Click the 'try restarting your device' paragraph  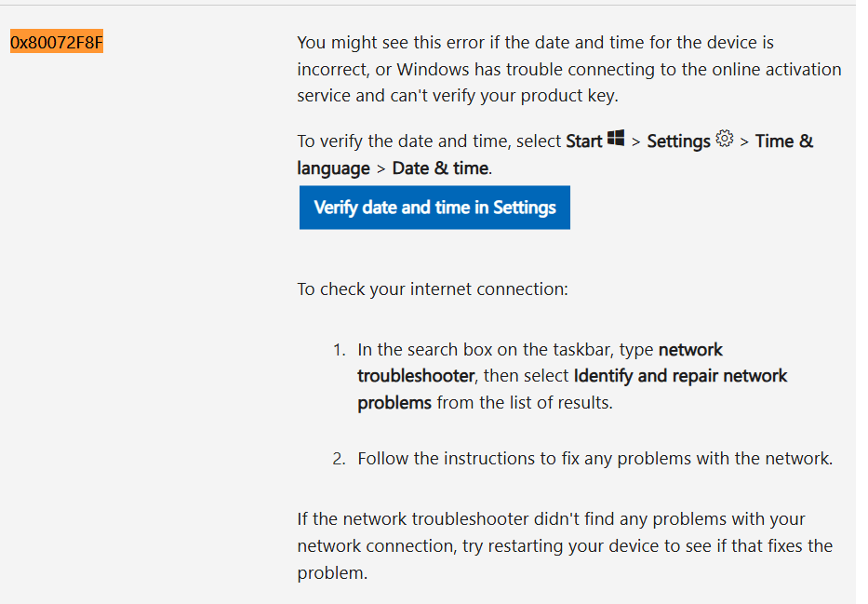point(565,546)
